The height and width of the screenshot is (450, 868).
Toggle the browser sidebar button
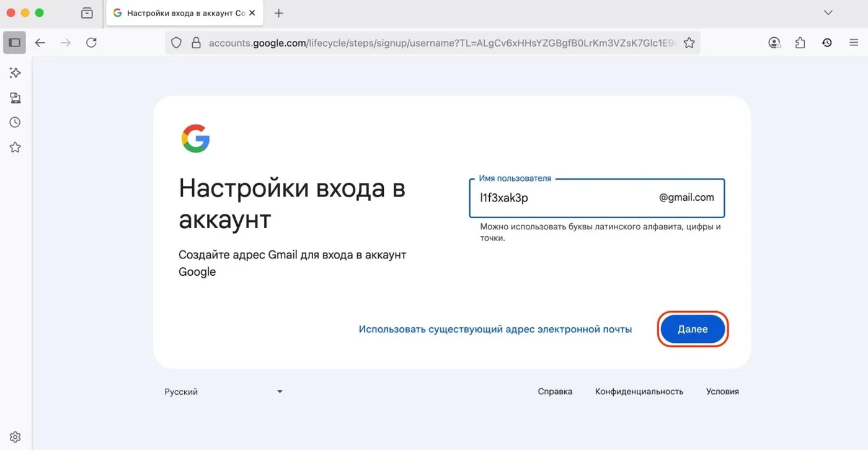pyautogui.click(x=15, y=43)
